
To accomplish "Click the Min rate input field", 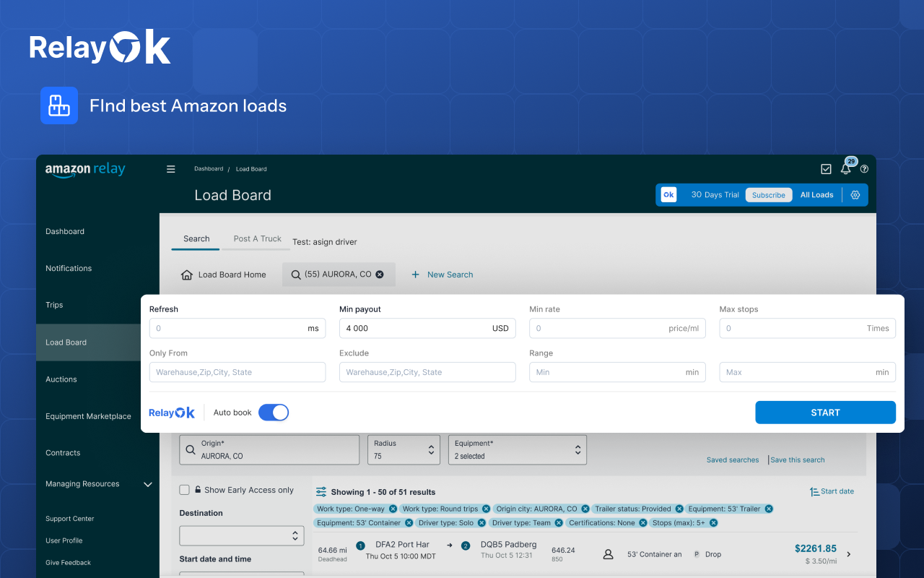I will coord(617,328).
